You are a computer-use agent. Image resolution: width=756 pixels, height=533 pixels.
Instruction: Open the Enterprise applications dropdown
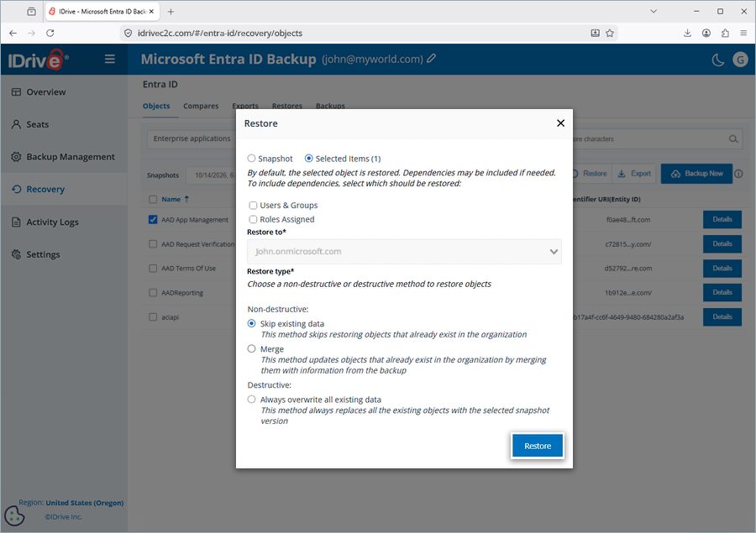click(192, 138)
